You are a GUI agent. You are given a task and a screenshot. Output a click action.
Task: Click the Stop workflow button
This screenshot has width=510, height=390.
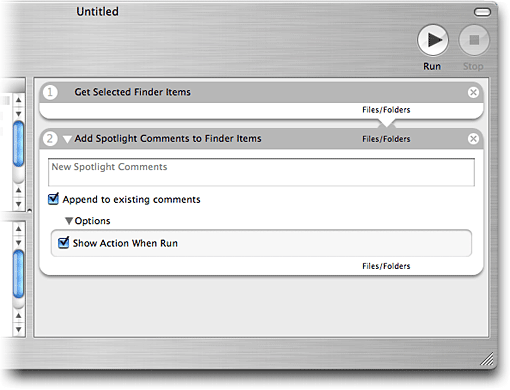click(x=474, y=40)
